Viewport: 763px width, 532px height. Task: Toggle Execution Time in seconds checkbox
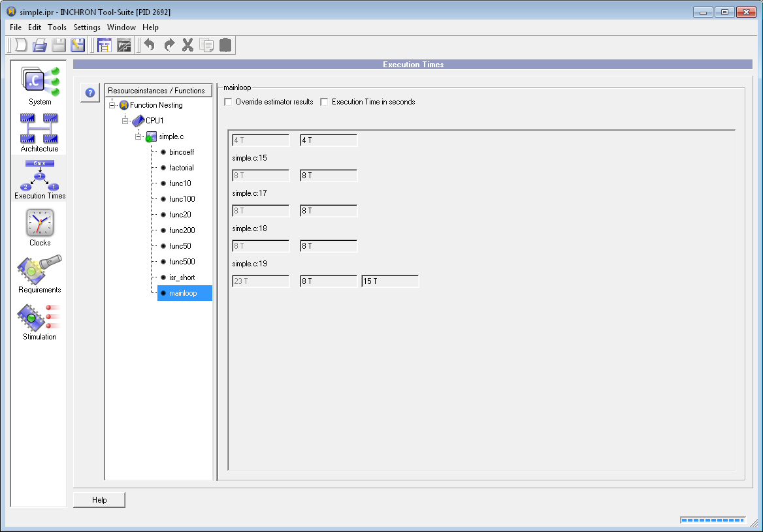tap(324, 102)
